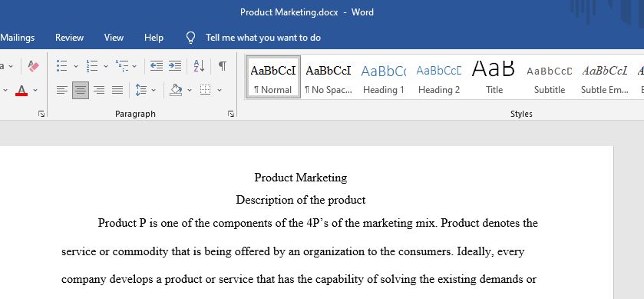
Task: Click the multilevel list icon
Action: click(x=121, y=66)
